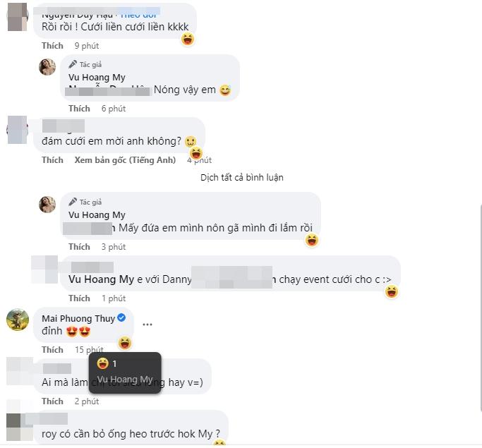The height and width of the screenshot is (448, 482).
Task: Open the Mai Phuong Thuy profile name link
Action: coord(78,318)
